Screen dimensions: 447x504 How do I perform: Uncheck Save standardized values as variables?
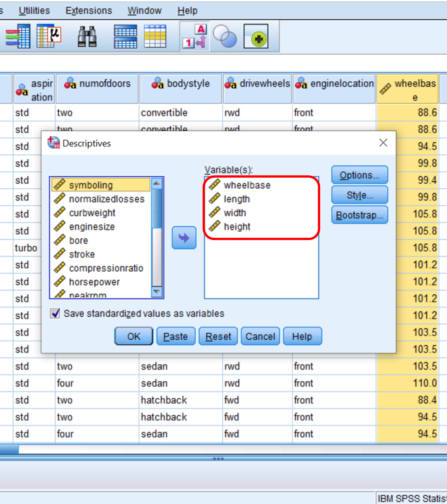(x=55, y=313)
